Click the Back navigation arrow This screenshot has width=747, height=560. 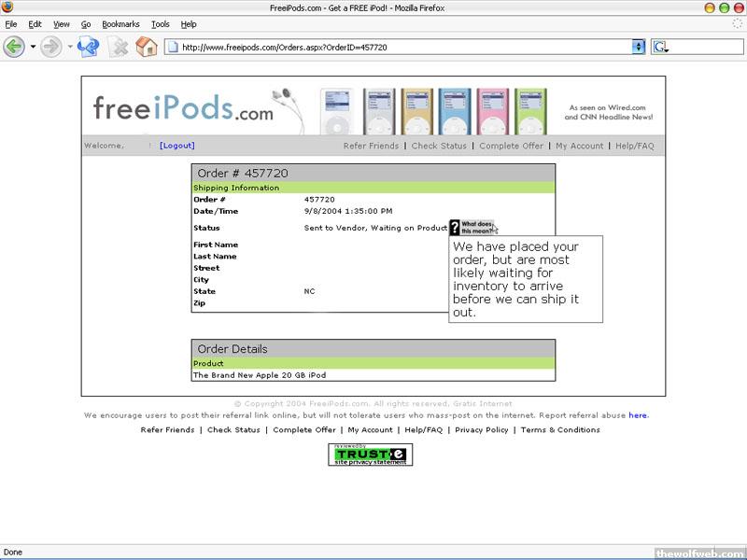pos(14,46)
